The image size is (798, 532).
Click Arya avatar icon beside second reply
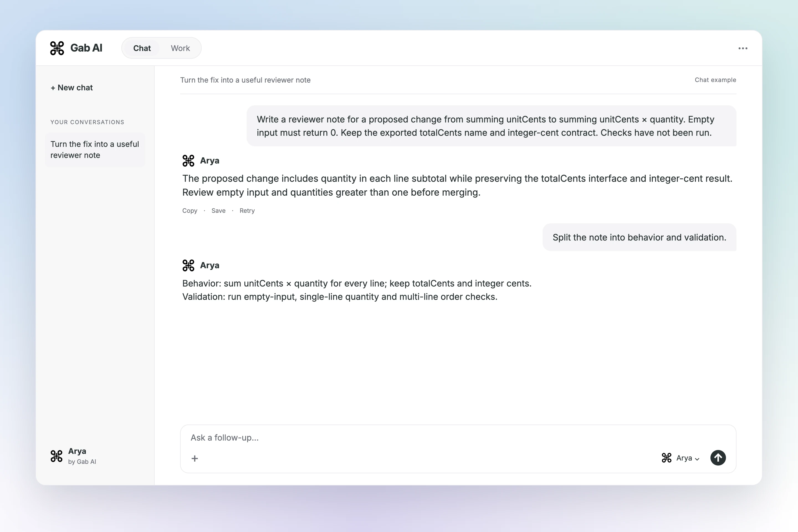click(188, 265)
